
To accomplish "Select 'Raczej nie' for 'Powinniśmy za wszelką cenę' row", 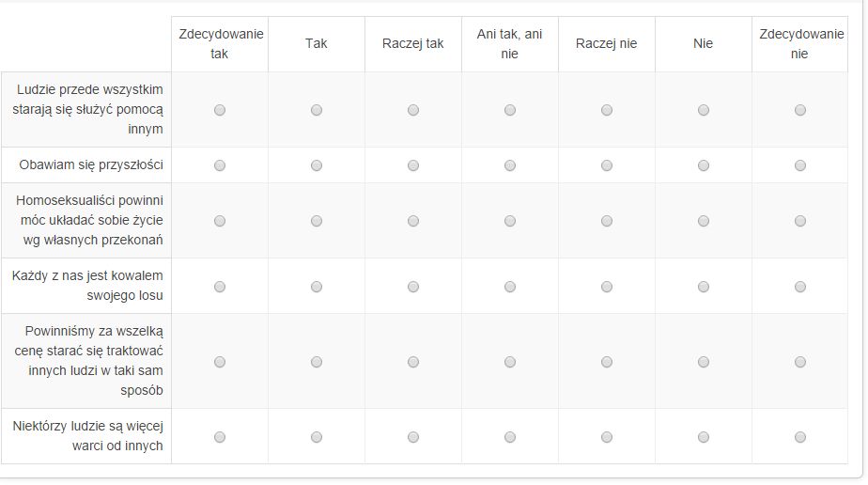I will (607, 362).
